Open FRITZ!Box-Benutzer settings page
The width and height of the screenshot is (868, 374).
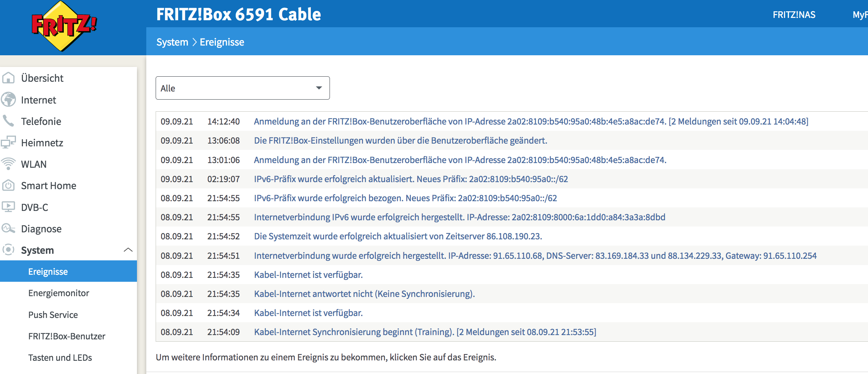[x=67, y=336]
